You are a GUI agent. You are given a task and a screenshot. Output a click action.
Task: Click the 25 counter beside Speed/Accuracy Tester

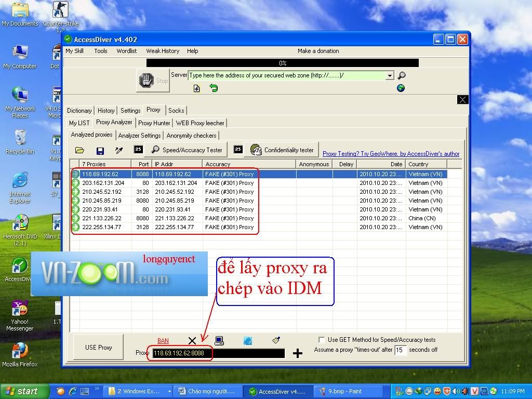[x=138, y=149]
